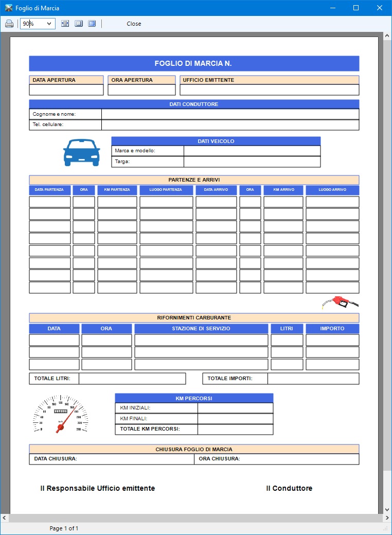
Task: Maximize the Foglio di Marca window
Action: point(356,8)
